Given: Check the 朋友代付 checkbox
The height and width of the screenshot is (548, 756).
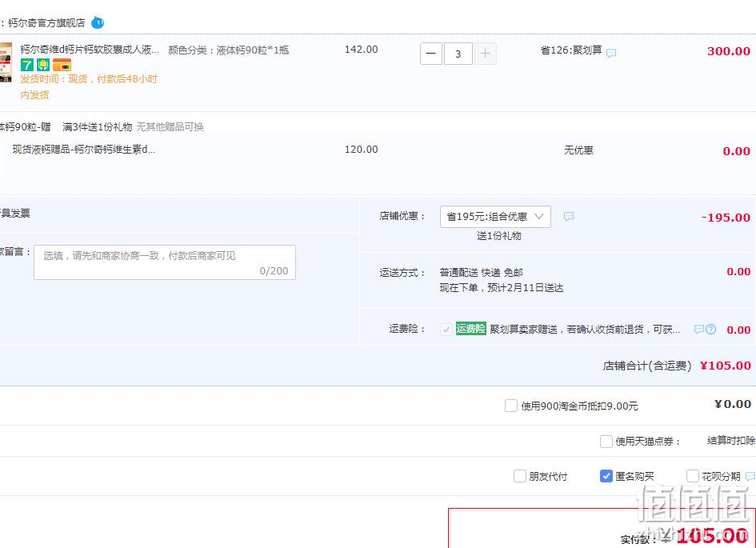Looking at the screenshot, I should [520, 476].
